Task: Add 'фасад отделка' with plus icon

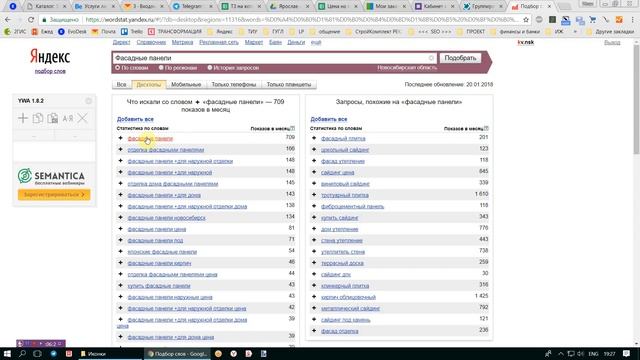Action: pos(314,331)
